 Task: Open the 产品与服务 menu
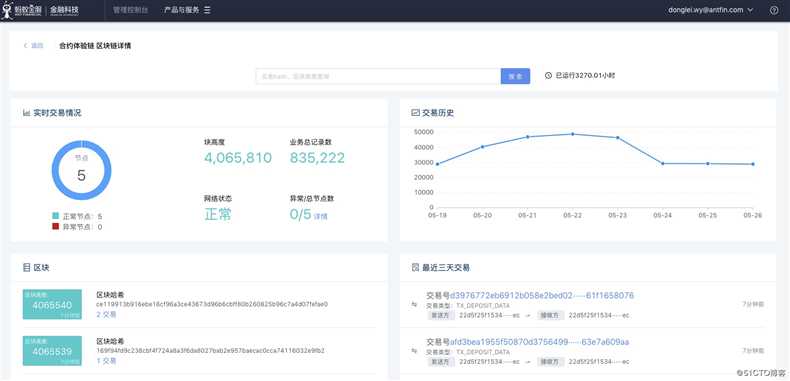[182, 10]
